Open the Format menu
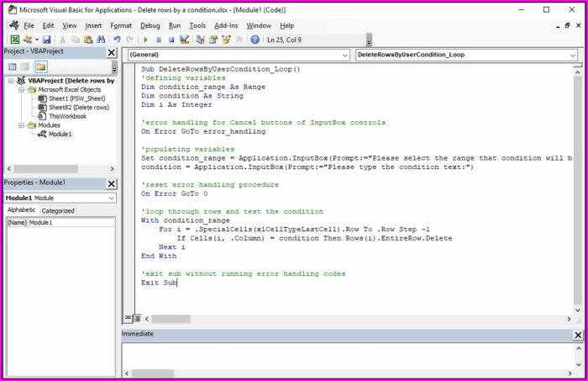This screenshot has height=381, width=588. point(121,25)
